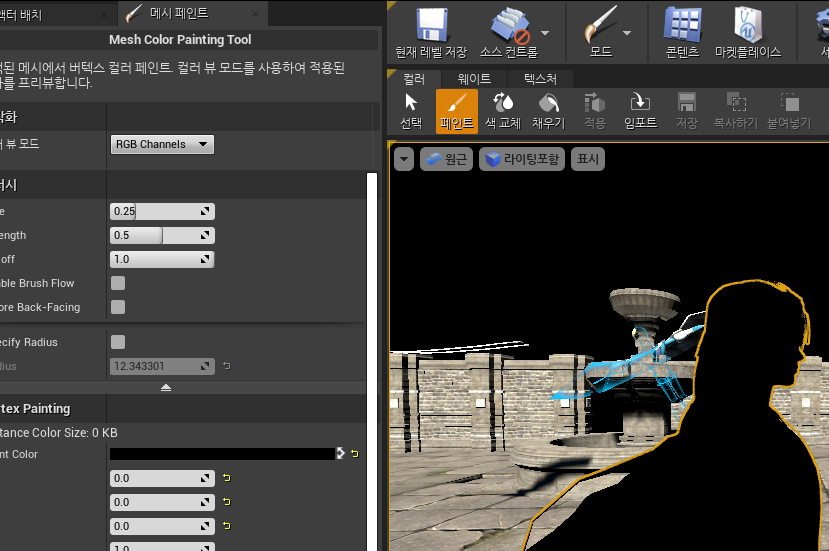829x551 pixels.
Task: Activate the Paint (페인트) brush tool
Action: coord(457,111)
